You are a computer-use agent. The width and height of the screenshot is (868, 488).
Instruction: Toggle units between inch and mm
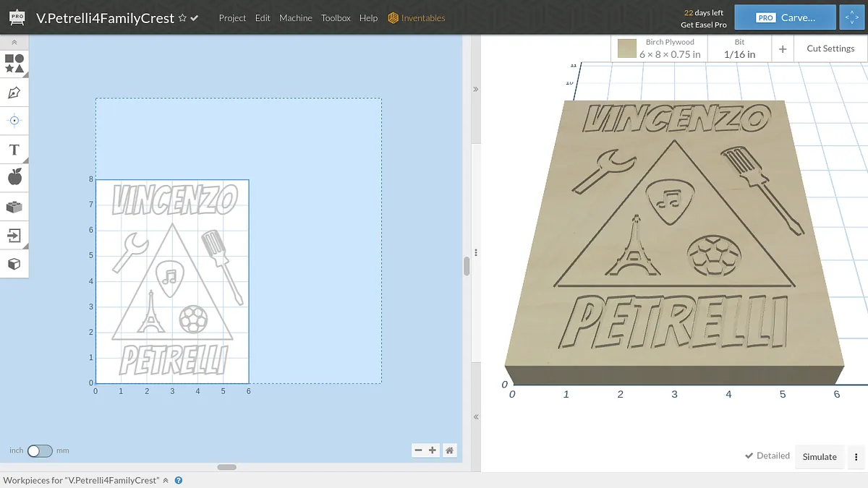(40, 451)
